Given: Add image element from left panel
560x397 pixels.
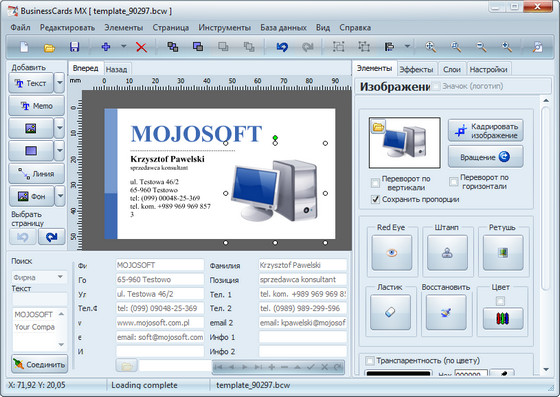Looking at the screenshot, I should pyautogui.click(x=31, y=128).
